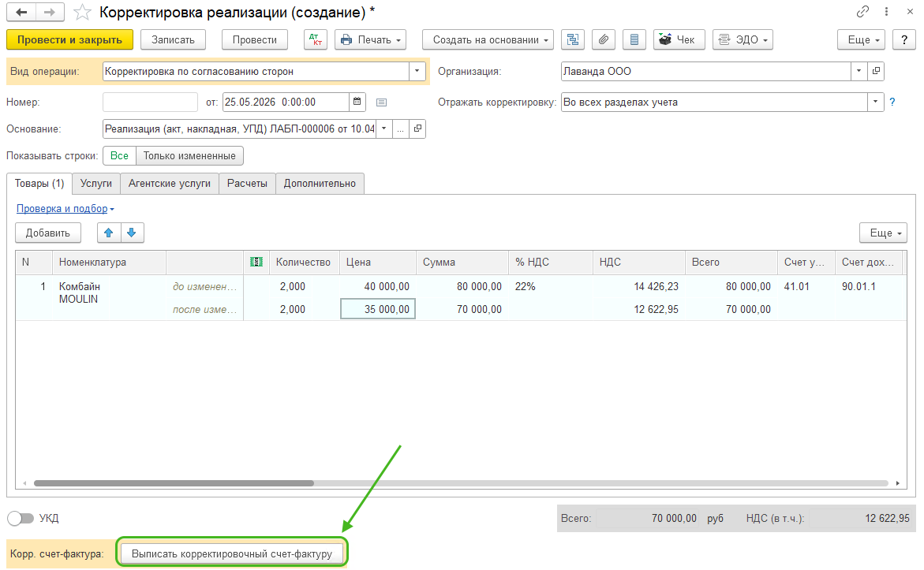Click the document list icon button
Screen dimensions: 924x570
[634, 39]
